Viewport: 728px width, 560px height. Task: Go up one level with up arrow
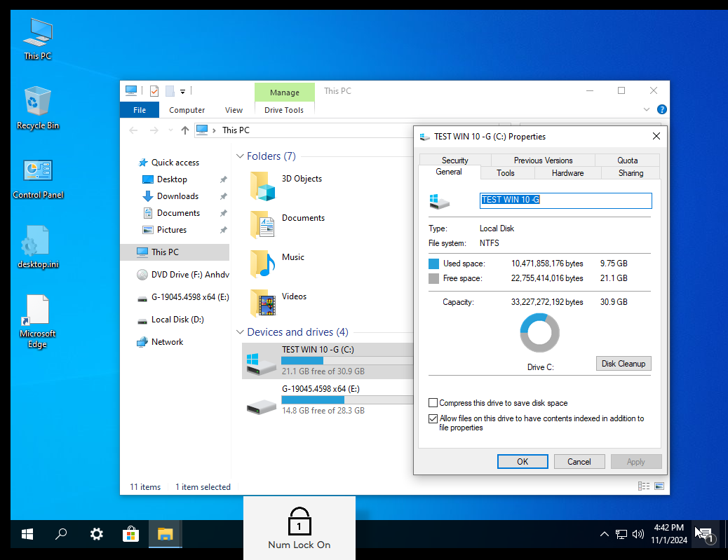click(x=184, y=130)
